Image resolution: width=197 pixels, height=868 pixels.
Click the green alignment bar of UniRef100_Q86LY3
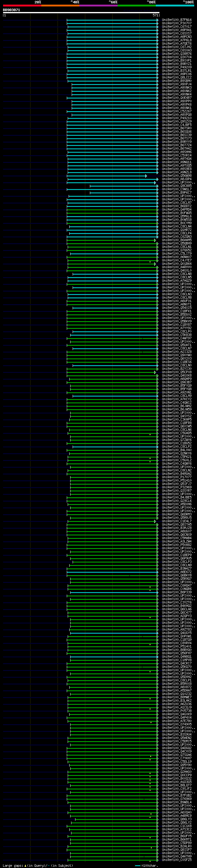117,819
